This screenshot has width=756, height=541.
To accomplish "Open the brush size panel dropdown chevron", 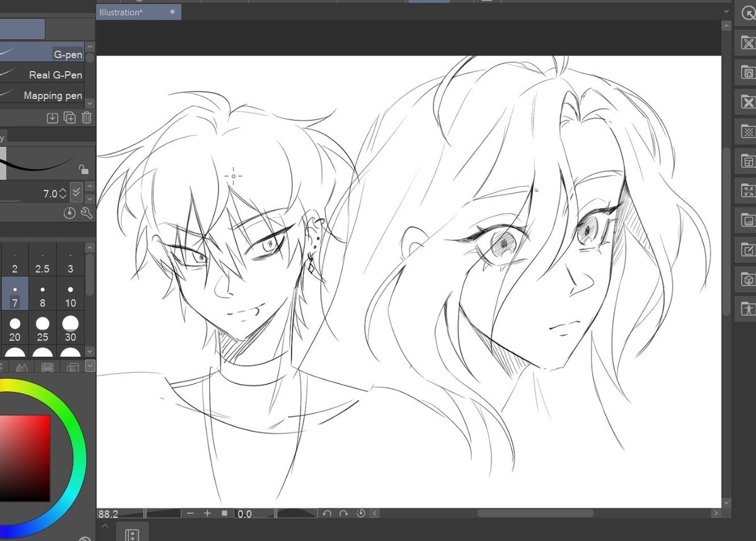I will click(90, 198).
